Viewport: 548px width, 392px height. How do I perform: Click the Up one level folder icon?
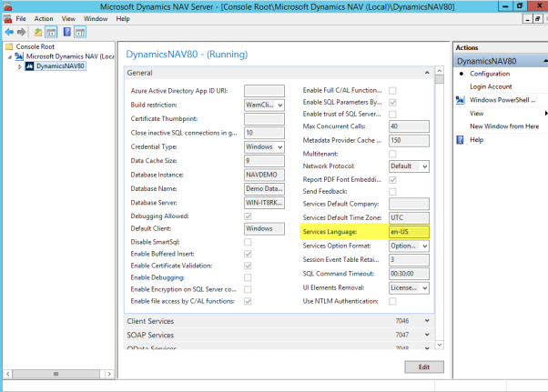click(38, 33)
